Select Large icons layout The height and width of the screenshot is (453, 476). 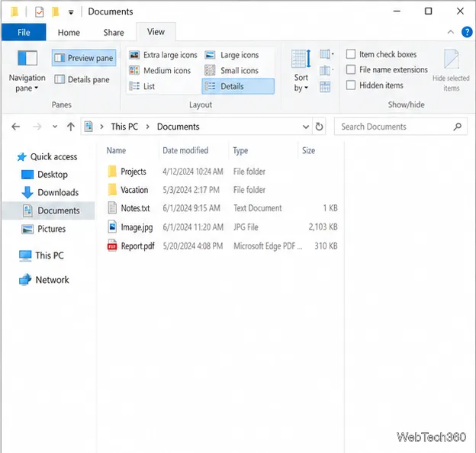click(x=232, y=55)
